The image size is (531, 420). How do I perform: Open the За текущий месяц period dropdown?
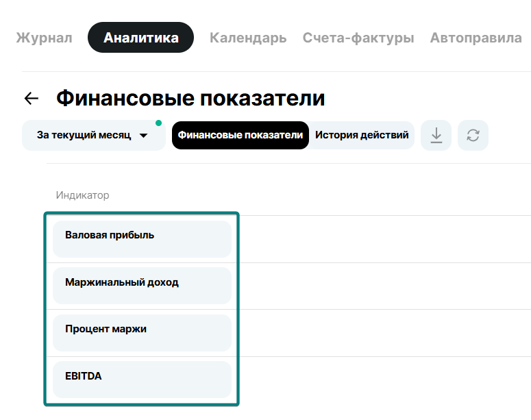[85, 136]
